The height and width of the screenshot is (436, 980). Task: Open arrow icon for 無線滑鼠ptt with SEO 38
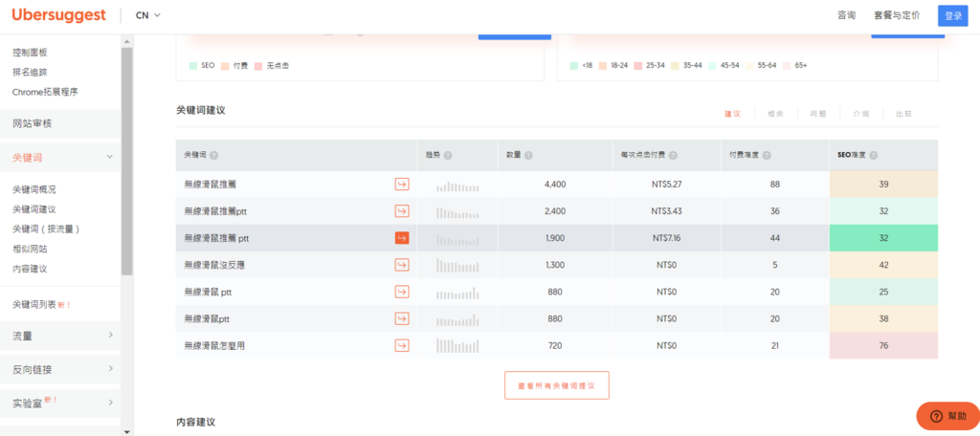click(x=402, y=318)
